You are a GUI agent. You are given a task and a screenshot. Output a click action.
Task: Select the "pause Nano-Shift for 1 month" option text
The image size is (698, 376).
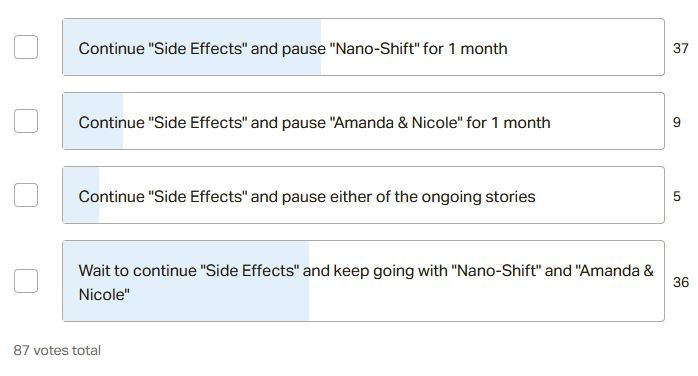[293, 49]
